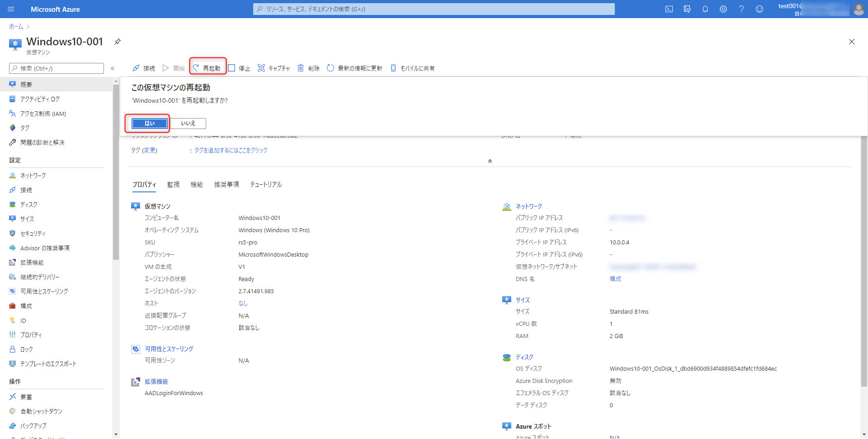Go to the ホーム breadcrumb link
868x439 pixels.
pos(16,27)
